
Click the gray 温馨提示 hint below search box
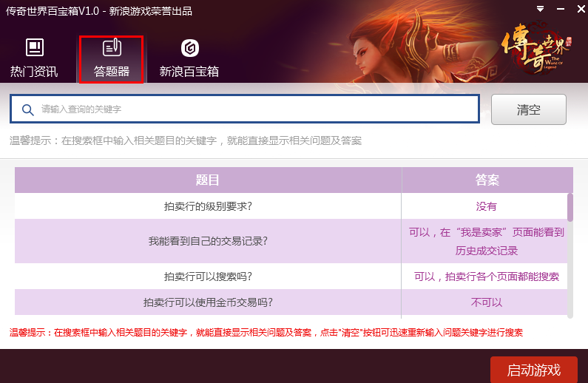coord(186,140)
